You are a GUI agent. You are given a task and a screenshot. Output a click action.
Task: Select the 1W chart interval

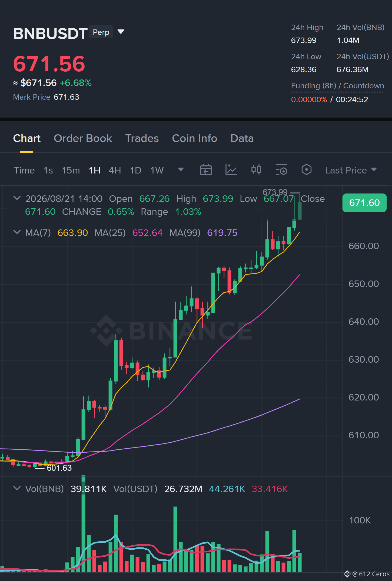point(157,170)
